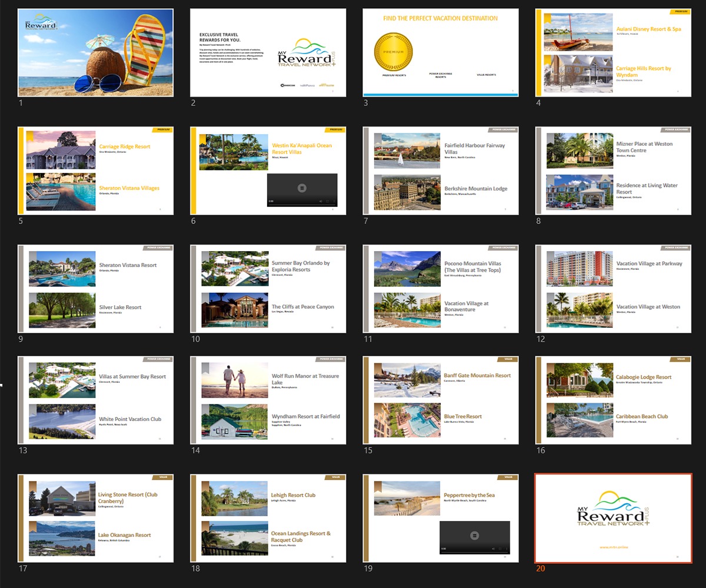Click the video stop icon on slide 6
Viewport: 706px width, 588px height.
coord(302,188)
